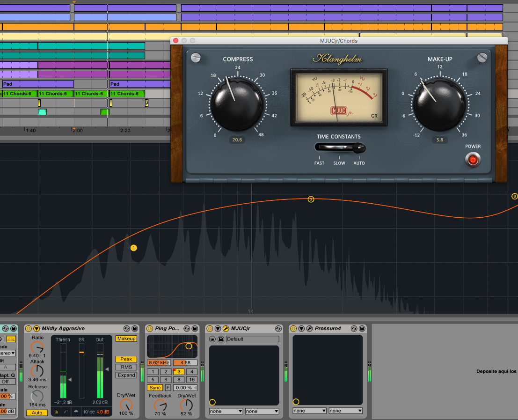Select delay beat division 8
The height and width of the screenshot is (420, 518).
179,380
